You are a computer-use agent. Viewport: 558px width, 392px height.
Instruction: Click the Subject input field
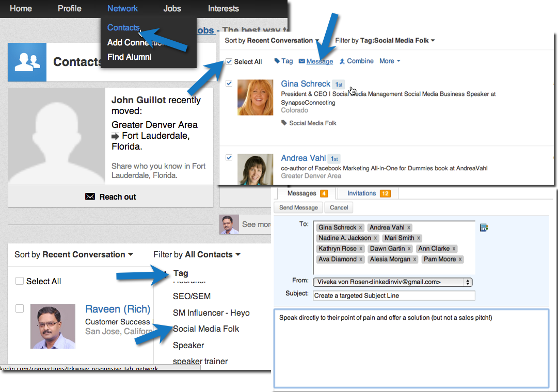[x=394, y=296]
